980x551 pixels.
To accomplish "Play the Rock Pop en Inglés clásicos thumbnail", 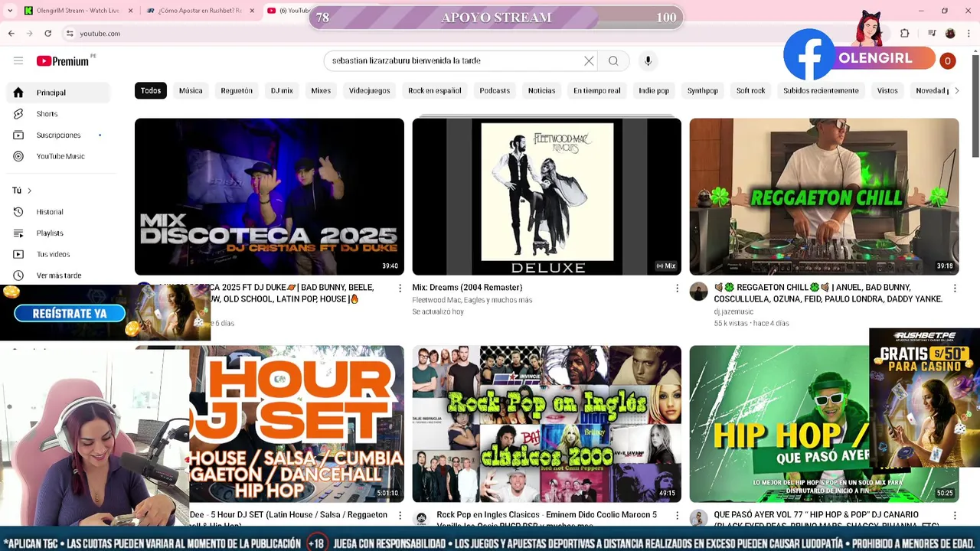I will pyautogui.click(x=547, y=424).
